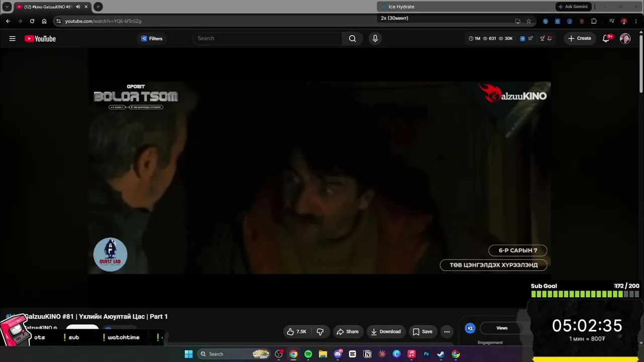Viewport: 644px width, 362px height.
Task: Open the browser home page
Action: 44,21
